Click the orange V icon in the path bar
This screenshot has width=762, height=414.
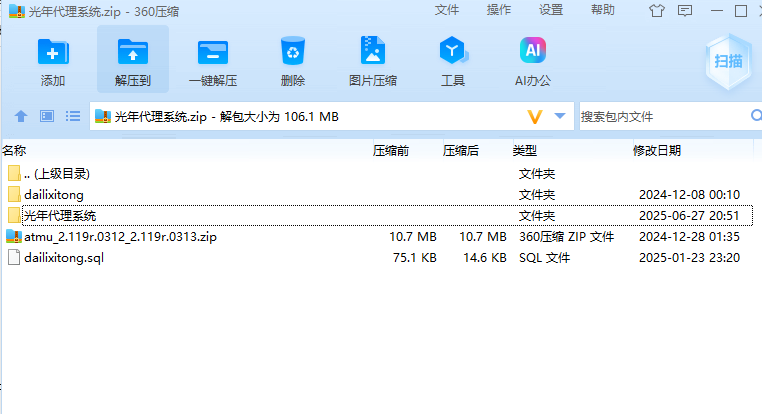tap(535, 117)
